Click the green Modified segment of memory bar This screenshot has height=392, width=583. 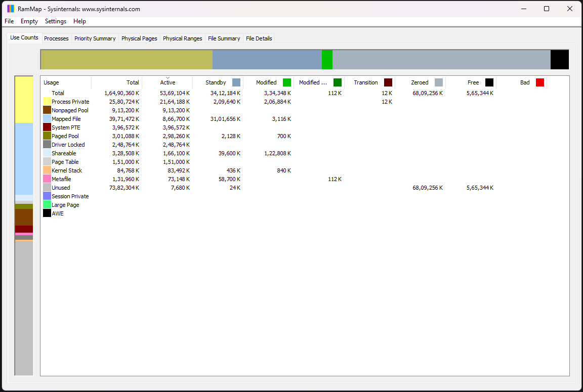click(x=327, y=60)
